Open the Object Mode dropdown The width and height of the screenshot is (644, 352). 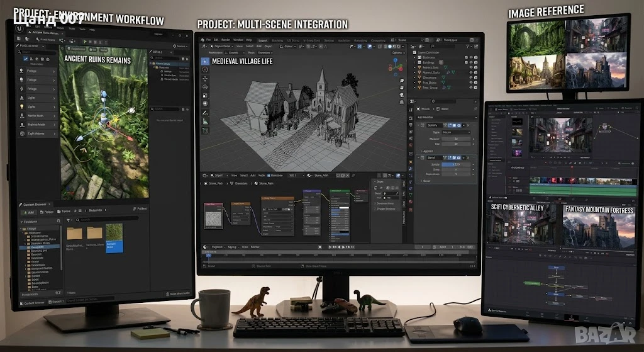click(x=221, y=47)
